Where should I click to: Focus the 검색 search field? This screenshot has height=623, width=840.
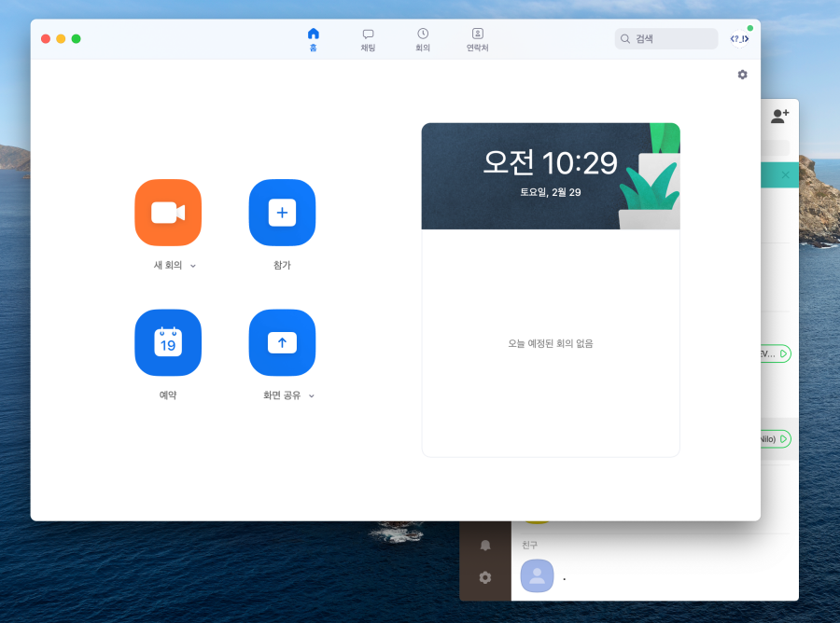(x=665, y=38)
